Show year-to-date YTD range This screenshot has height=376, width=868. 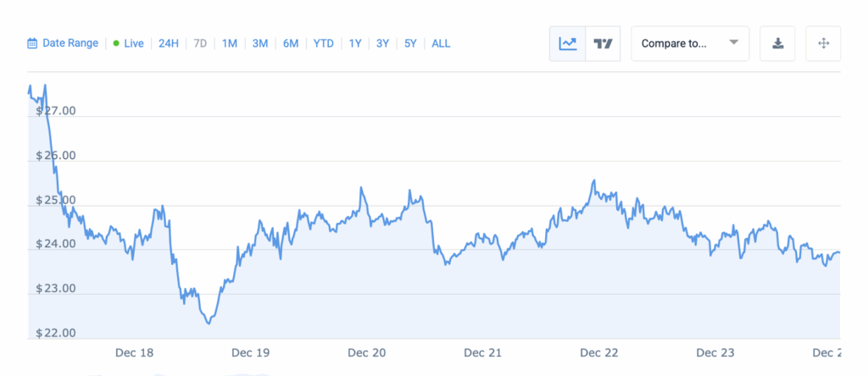pyautogui.click(x=324, y=43)
